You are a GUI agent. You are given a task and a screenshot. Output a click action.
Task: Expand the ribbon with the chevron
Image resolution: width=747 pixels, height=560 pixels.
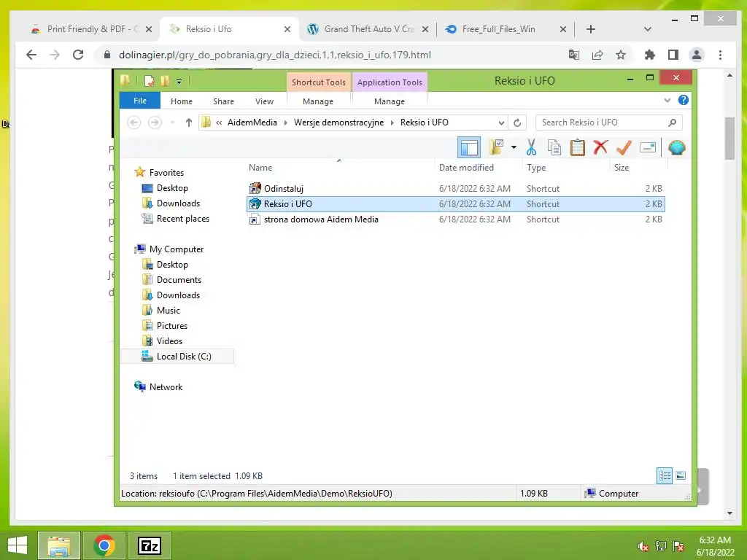[667, 101]
